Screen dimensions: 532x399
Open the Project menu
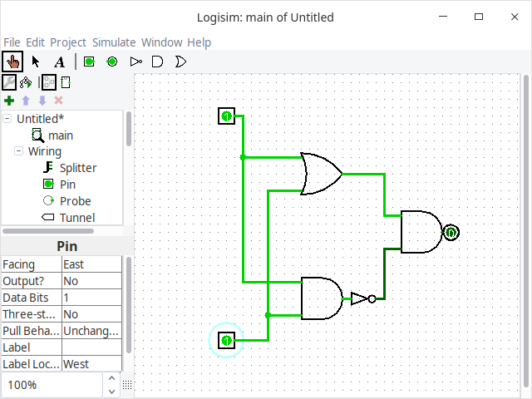coord(68,42)
